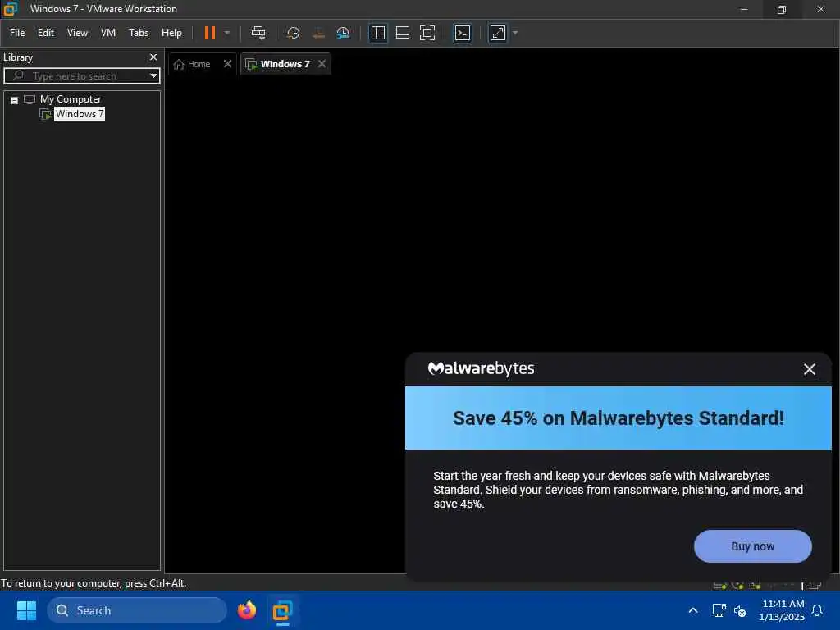Image resolution: width=840 pixels, height=630 pixels.
Task: Close the Home tab
Action: click(x=228, y=64)
